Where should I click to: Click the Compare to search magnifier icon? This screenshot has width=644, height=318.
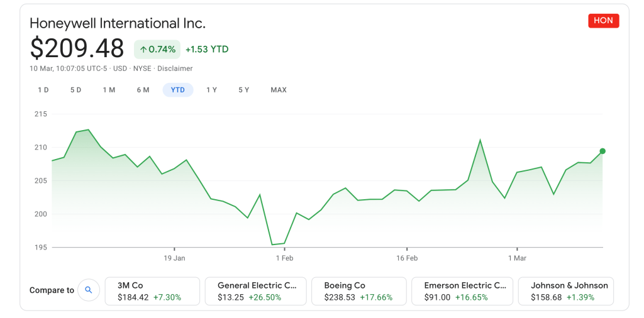(x=89, y=290)
